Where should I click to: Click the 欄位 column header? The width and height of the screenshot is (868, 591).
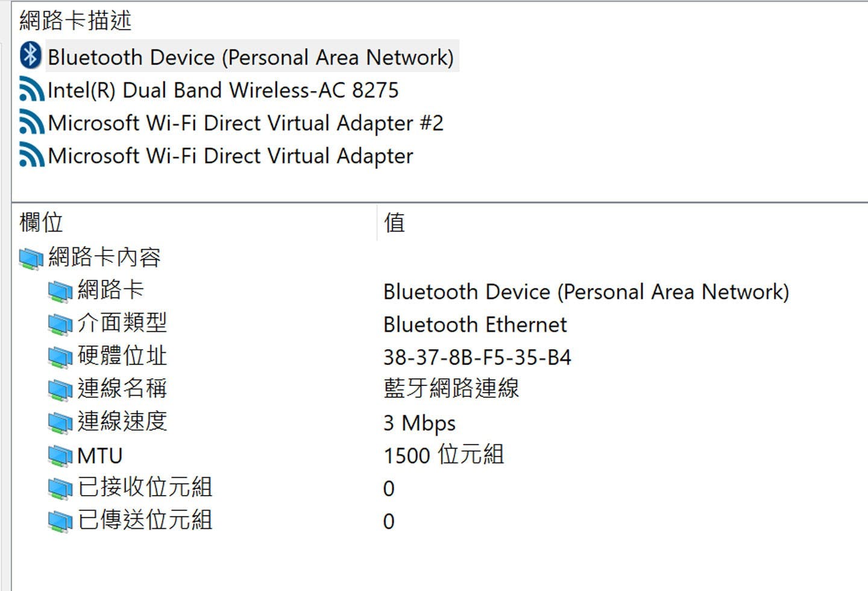click(41, 223)
